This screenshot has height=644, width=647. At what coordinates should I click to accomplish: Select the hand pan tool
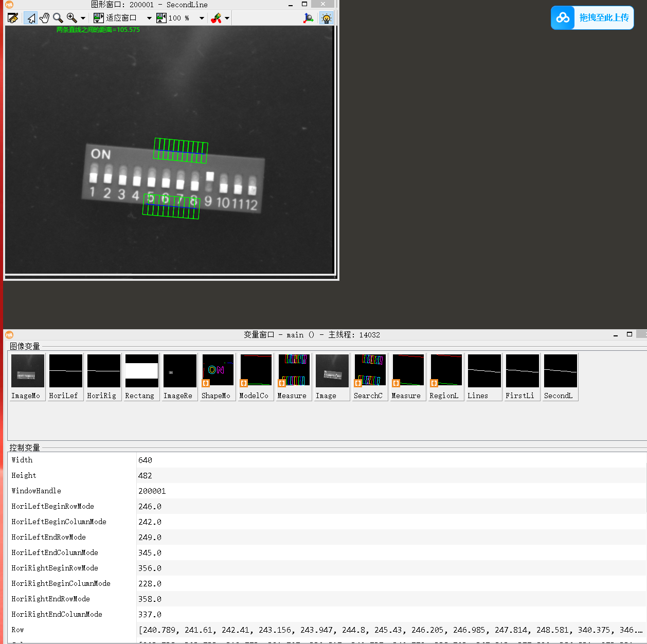pos(45,18)
